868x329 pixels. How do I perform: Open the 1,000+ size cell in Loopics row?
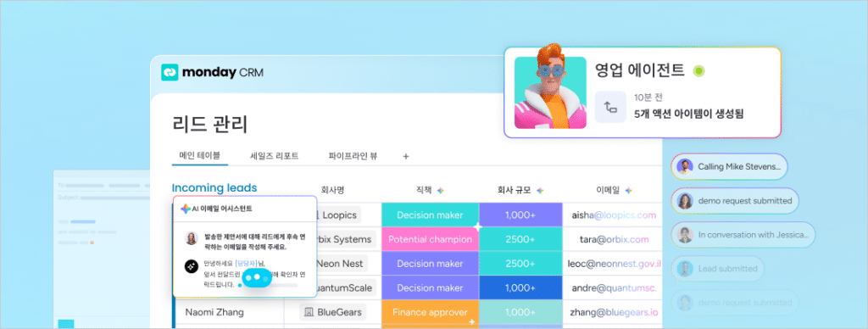click(x=520, y=215)
